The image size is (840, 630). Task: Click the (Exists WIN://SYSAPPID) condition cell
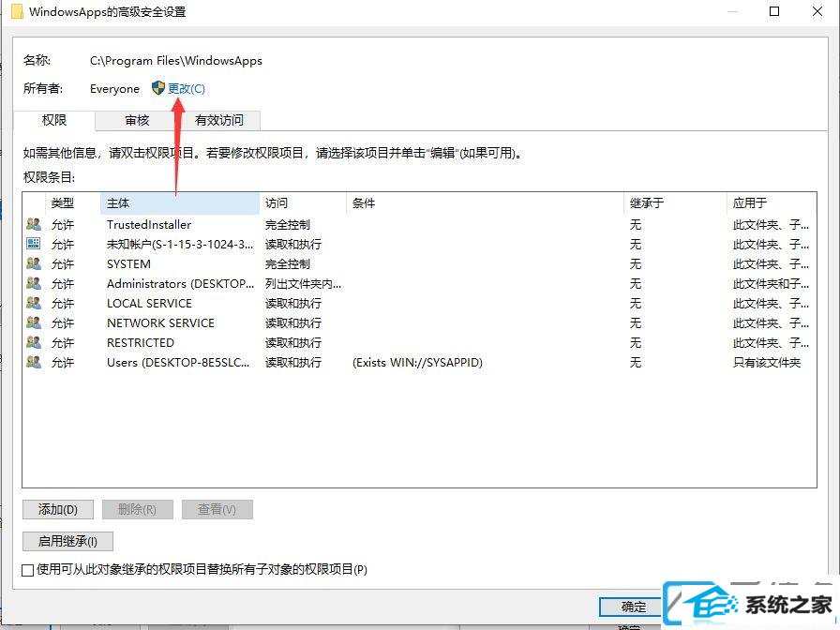point(417,363)
